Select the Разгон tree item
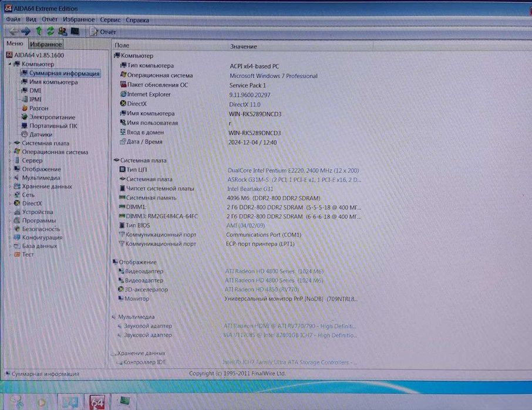Image resolution: width=532 pixels, height=410 pixels. coord(35,108)
